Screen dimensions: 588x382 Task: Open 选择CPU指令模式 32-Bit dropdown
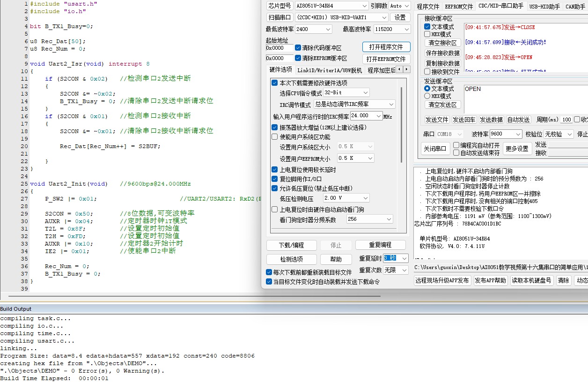point(346,93)
